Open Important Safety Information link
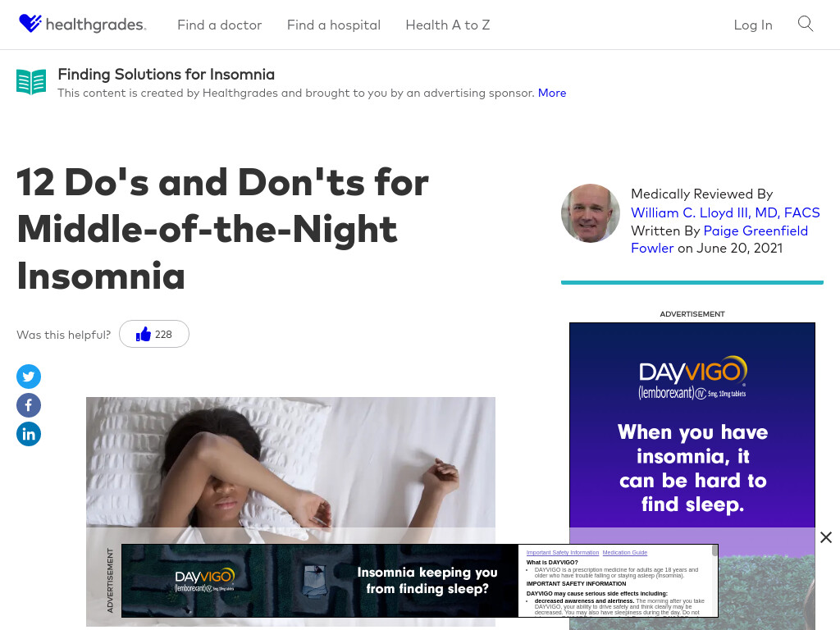 coord(563,552)
